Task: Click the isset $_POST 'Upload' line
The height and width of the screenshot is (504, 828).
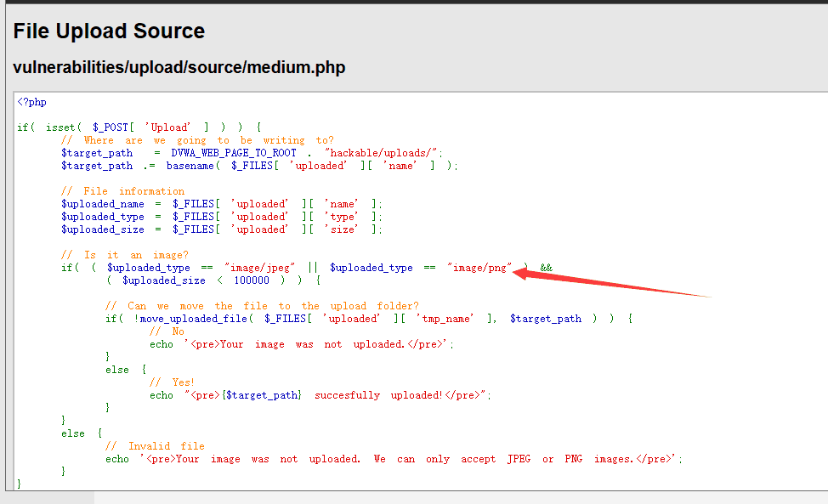Action: pyautogui.click(x=139, y=127)
